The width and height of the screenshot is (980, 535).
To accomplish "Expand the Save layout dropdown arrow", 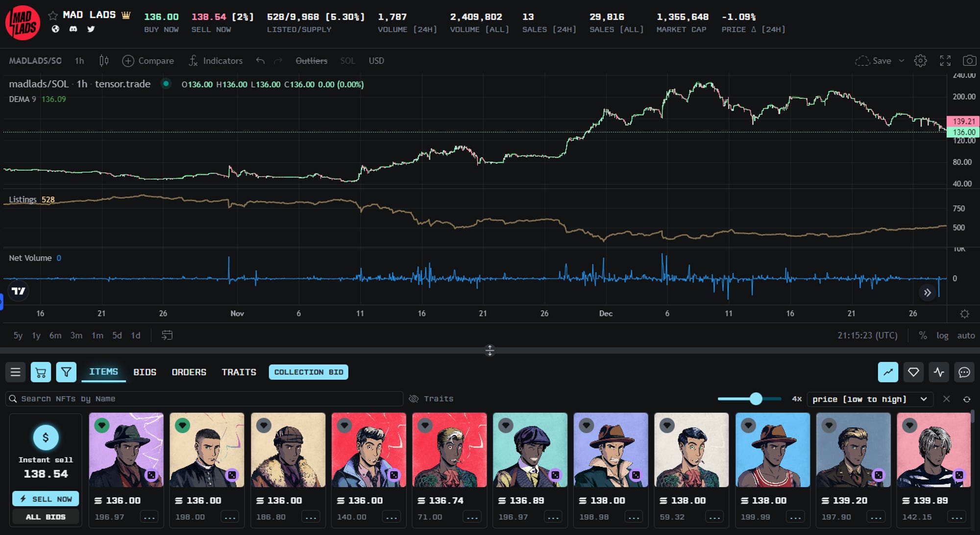I will 901,61.
